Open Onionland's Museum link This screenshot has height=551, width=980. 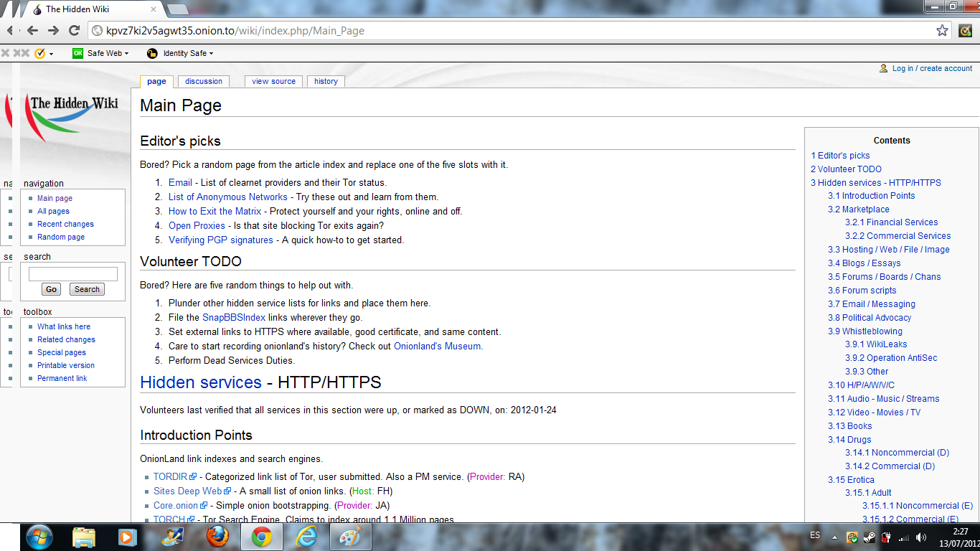(x=438, y=346)
